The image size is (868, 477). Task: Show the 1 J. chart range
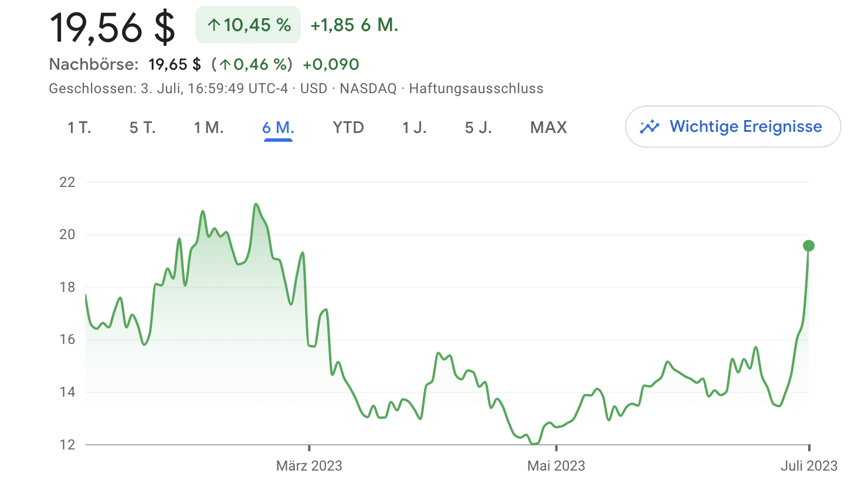coord(414,128)
